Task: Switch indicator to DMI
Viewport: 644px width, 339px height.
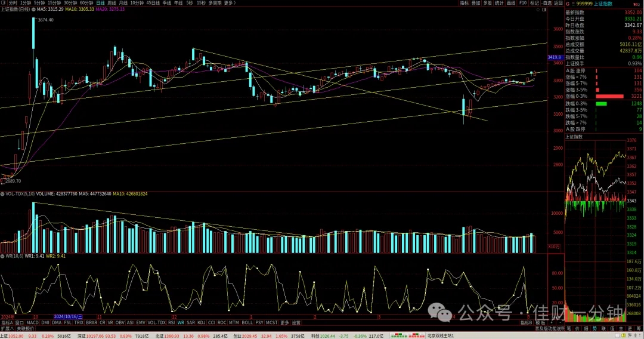Action: 45,323
